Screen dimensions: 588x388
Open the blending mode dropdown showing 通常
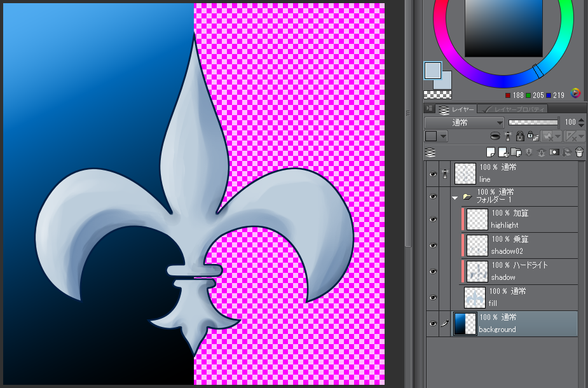464,122
